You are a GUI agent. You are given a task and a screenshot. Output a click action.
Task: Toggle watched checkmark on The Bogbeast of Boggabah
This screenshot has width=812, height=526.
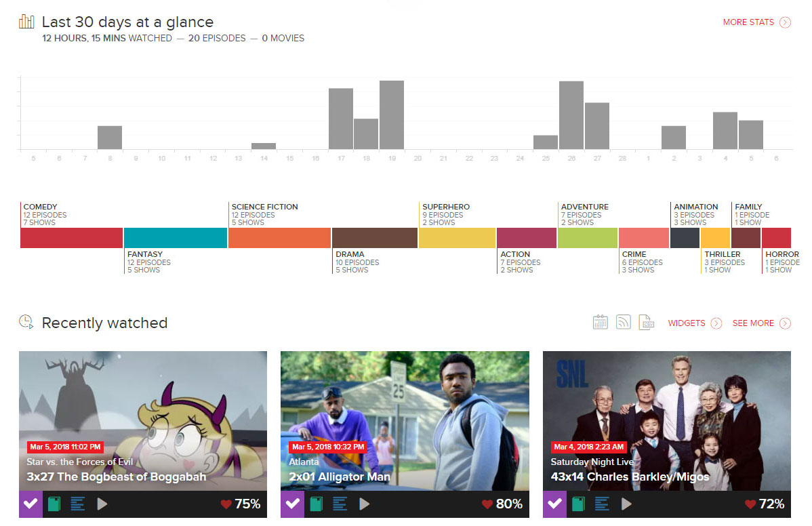(31, 504)
